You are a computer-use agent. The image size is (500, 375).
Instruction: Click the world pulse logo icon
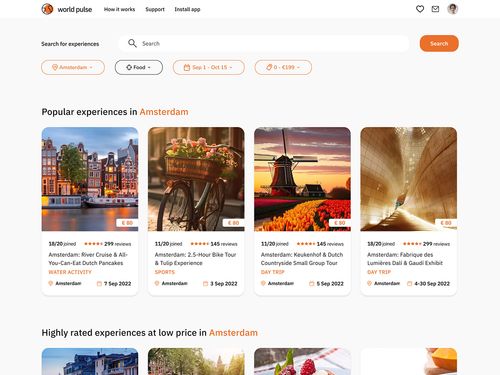tap(47, 9)
